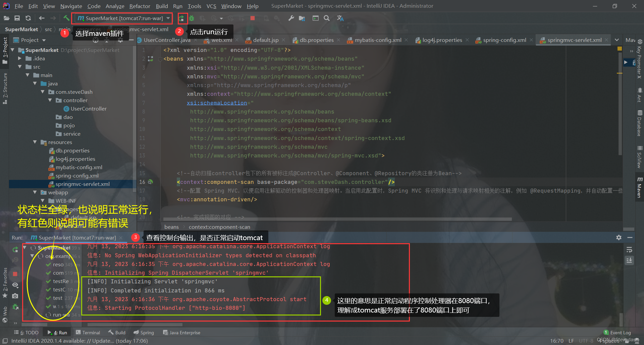
Task: Open Project panel gear options
Action: point(120,40)
